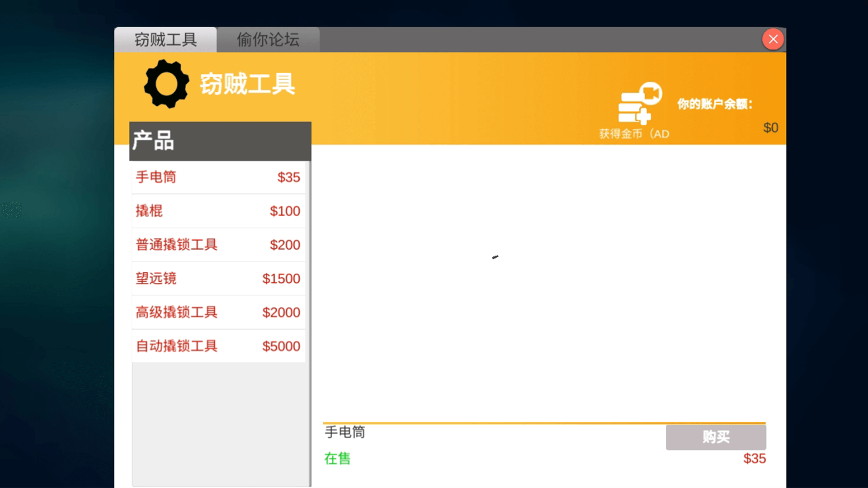This screenshot has width=868, height=488.
Task: Click the account balance showing $0
Action: pyautogui.click(x=770, y=127)
